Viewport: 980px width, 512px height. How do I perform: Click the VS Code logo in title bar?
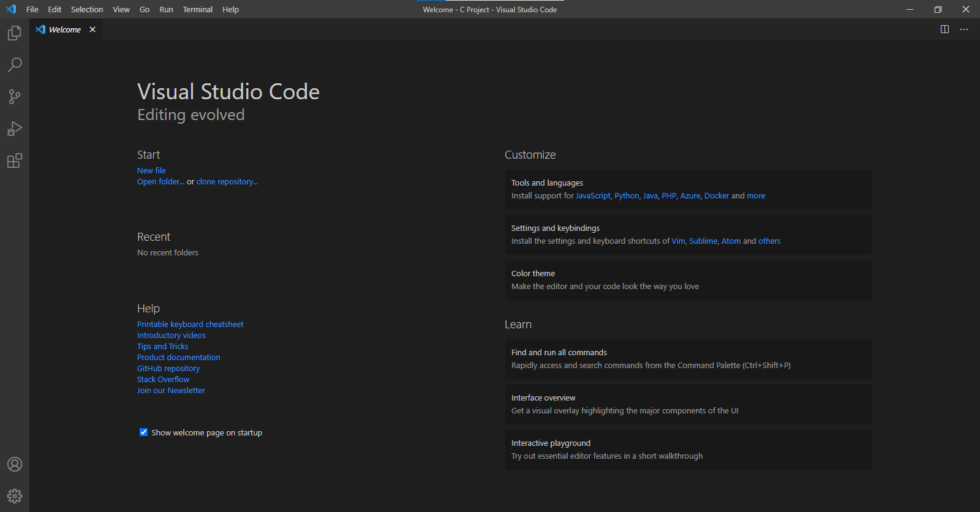pos(11,9)
